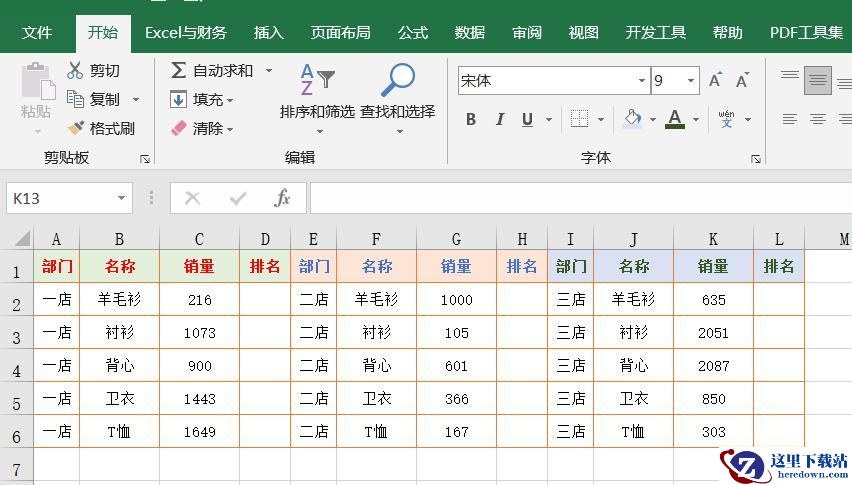Open the 数据 tab

pyautogui.click(x=469, y=33)
